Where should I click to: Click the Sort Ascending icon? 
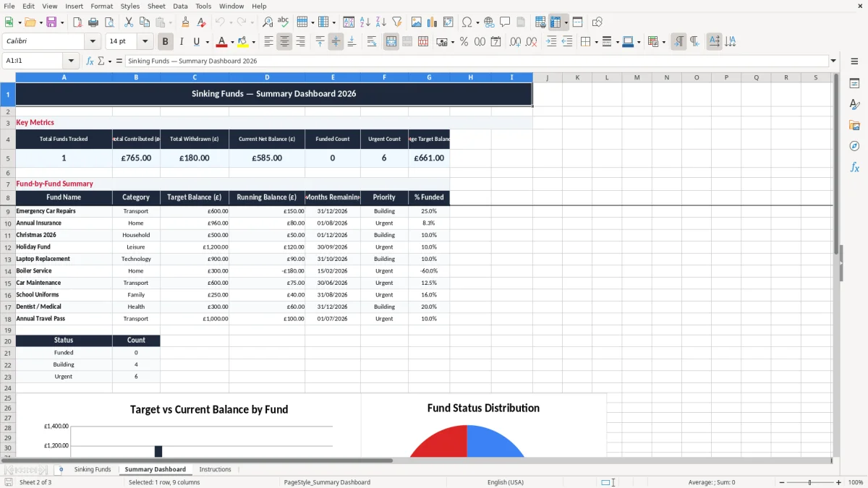click(365, 22)
